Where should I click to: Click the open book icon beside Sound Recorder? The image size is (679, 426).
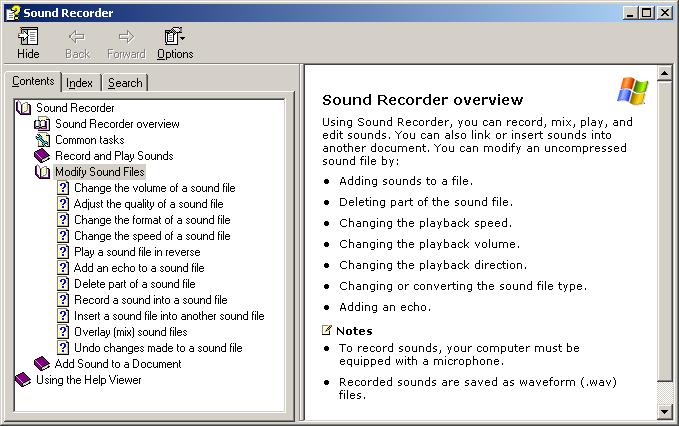pos(23,108)
